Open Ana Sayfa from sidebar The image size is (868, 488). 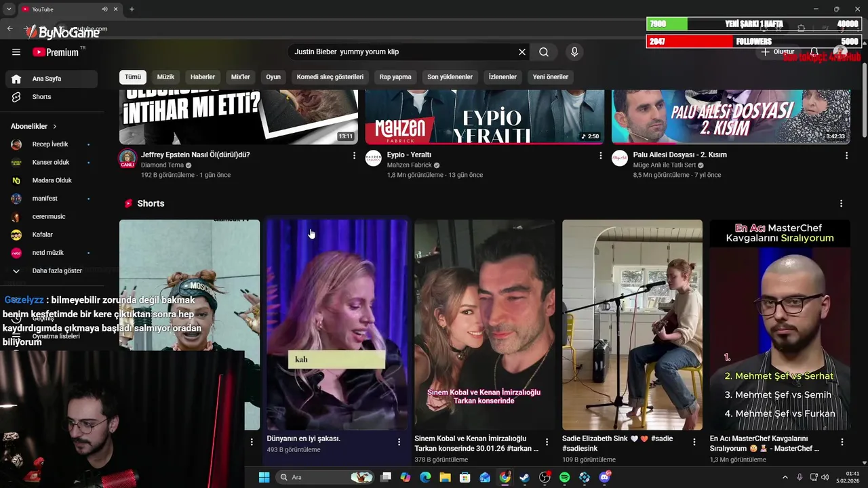click(x=52, y=79)
